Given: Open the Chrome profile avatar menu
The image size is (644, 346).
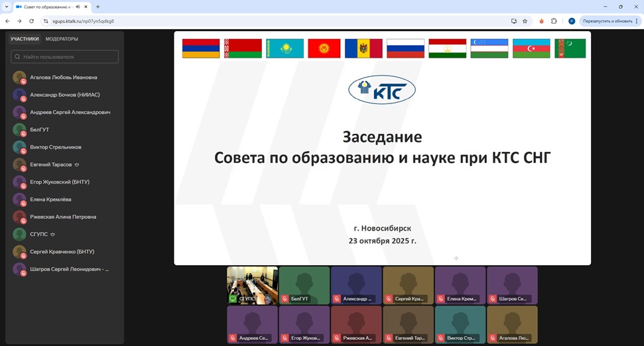Looking at the screenshot, I should tap(571, 21).
